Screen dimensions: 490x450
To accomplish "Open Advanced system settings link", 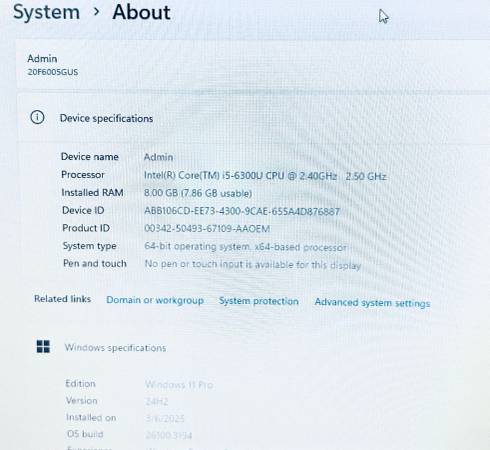I will (x=372, y=303).
